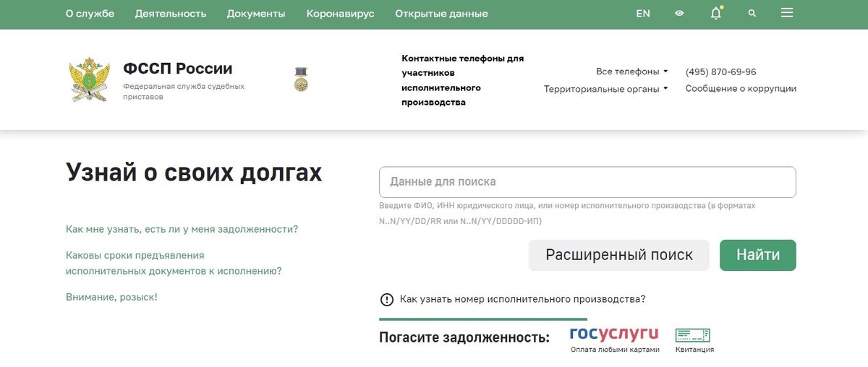Click the green 'Найти' button

click(x=758, y=255)
